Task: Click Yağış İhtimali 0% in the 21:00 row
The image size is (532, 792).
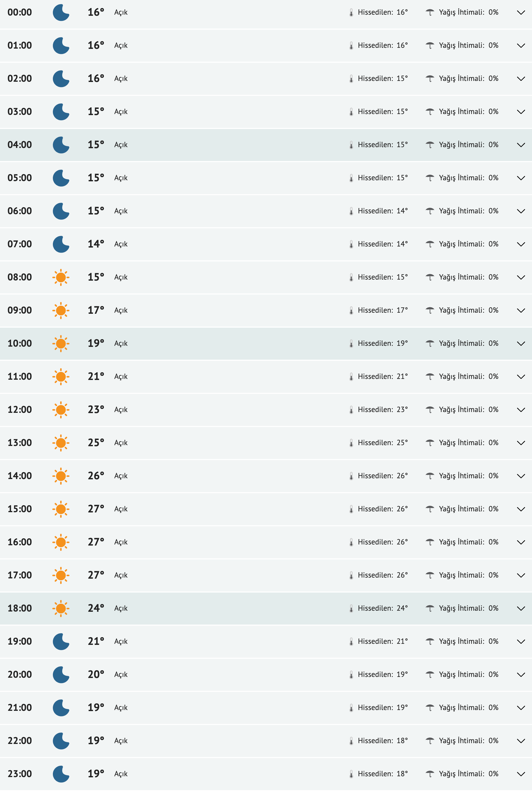Action: coord(468,708)
